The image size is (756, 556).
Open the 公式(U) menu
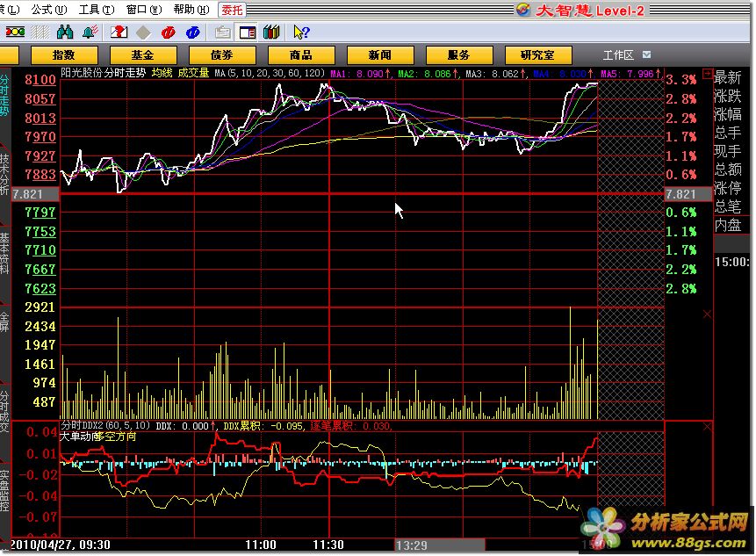coord(47,10)
